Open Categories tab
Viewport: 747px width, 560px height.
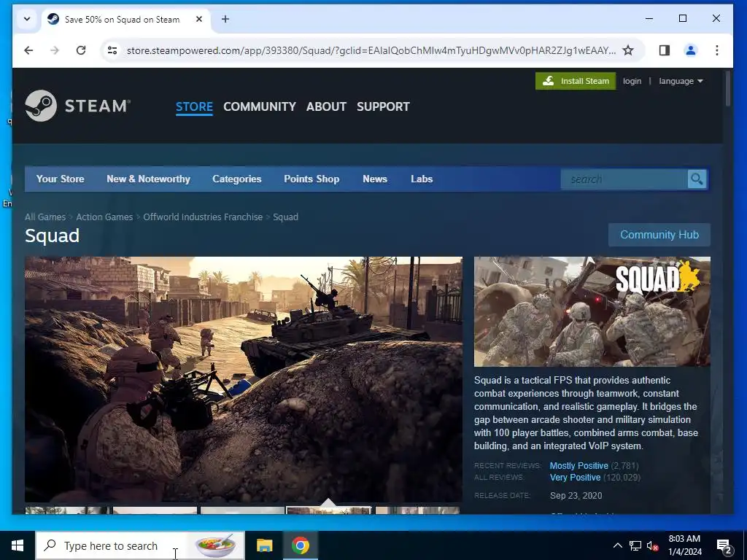click(x=237, y=179)
